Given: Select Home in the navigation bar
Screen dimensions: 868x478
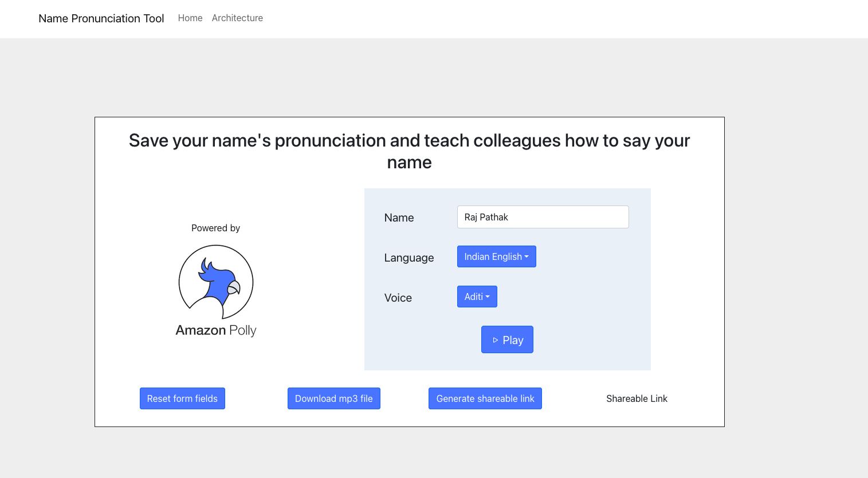Looking at the screenshot, I should click(190, 18).
